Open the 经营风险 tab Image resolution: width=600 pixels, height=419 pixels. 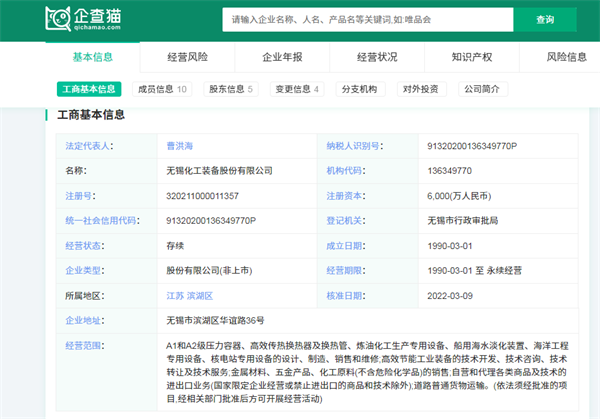pos(187,57)
